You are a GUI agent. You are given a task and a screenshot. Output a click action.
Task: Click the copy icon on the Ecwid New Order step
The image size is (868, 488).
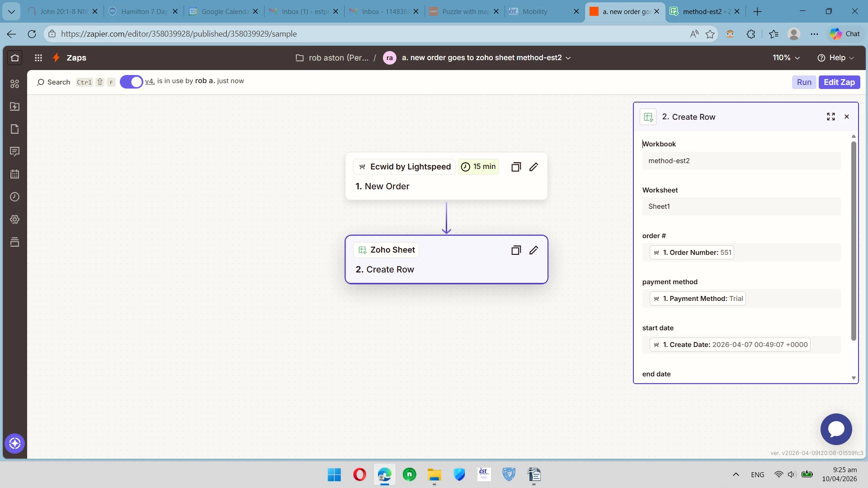pyautogui.click(x=516, y=167)
